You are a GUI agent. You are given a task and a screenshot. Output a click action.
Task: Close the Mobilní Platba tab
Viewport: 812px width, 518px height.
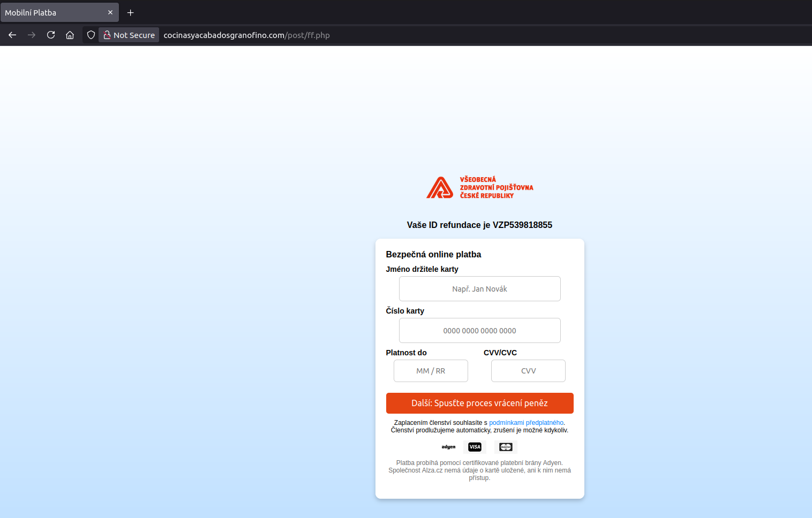pos(110,12)
